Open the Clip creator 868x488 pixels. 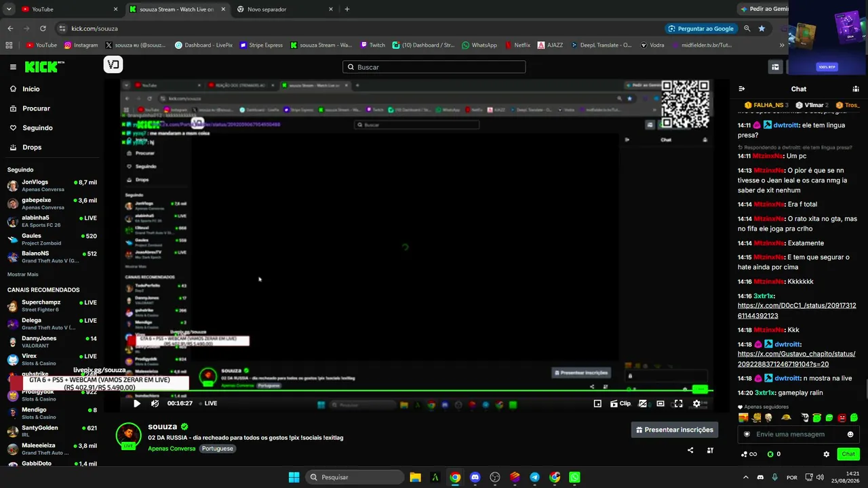(620, 403)
